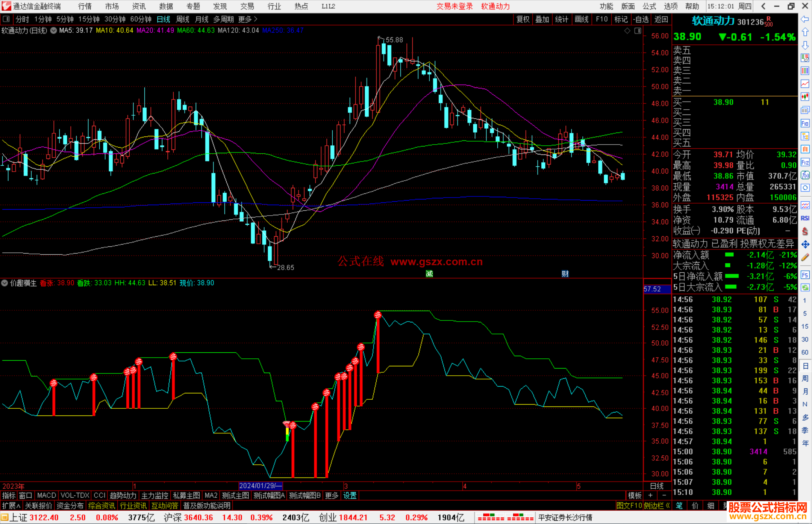This screenshot has width=812, height=524.
Task: Click the 2024/01/29 date marker on timeline
Action: pyautogui.click(x=261, y=486)
